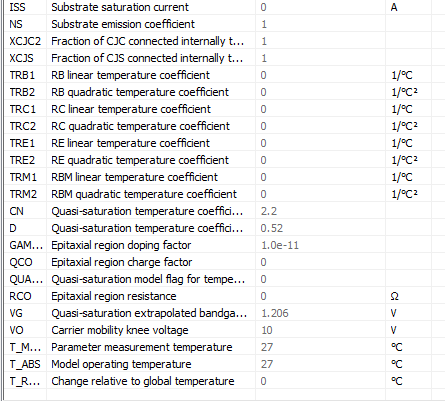445x401 pixels.
Task: Select the XCJS parameter value cell
Action: click(320, 58)
